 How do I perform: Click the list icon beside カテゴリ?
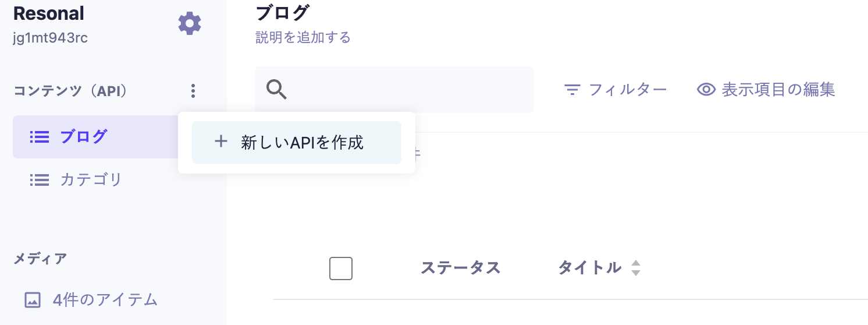(40, 180)
